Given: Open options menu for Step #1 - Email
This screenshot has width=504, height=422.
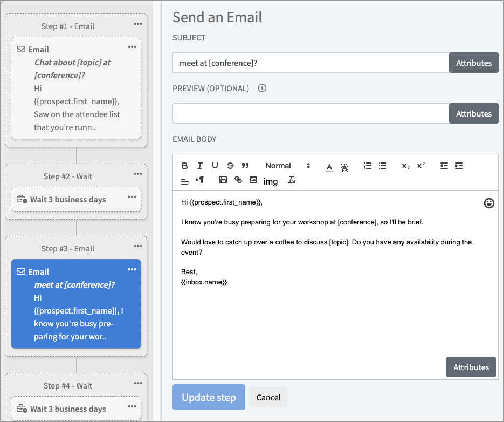Looking at the screenshot, I should pyautogui.click(x=139, y=24).
